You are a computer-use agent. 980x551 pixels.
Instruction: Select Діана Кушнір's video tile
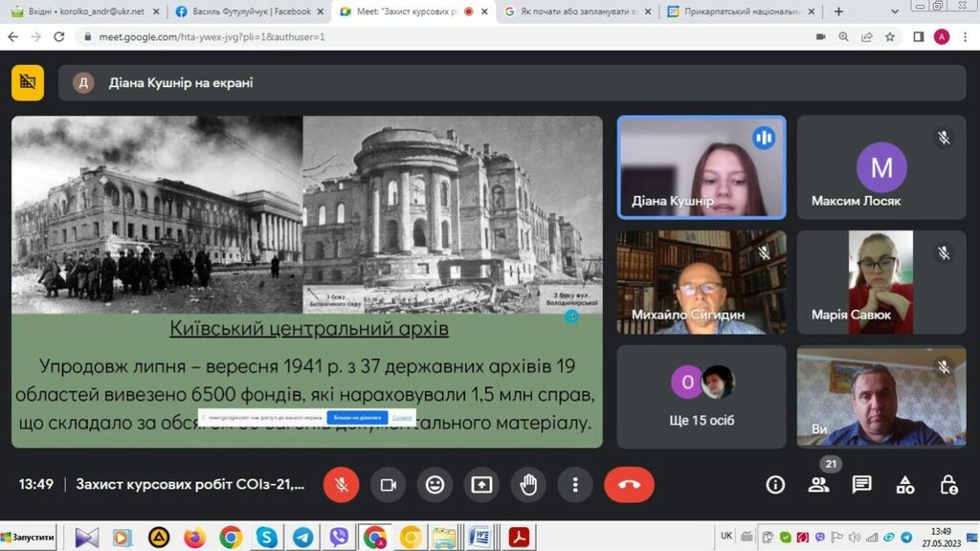coord(701,167)
